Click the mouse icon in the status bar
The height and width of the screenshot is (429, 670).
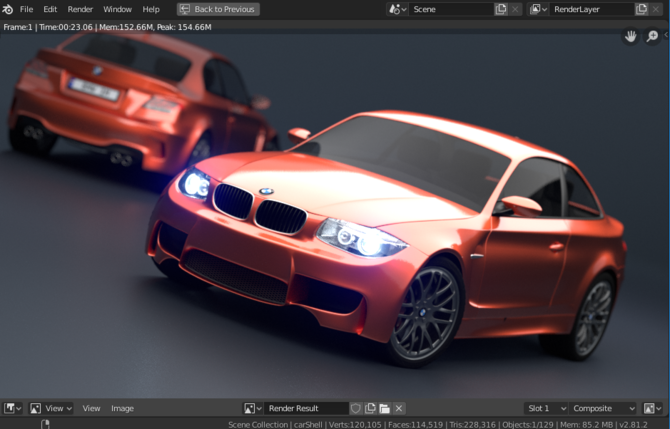45,424
